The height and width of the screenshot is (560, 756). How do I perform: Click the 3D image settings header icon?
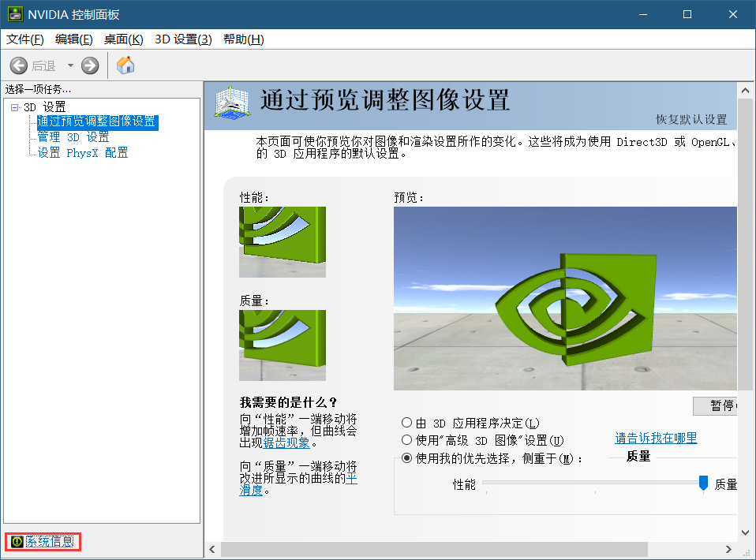tap(232, 103)
